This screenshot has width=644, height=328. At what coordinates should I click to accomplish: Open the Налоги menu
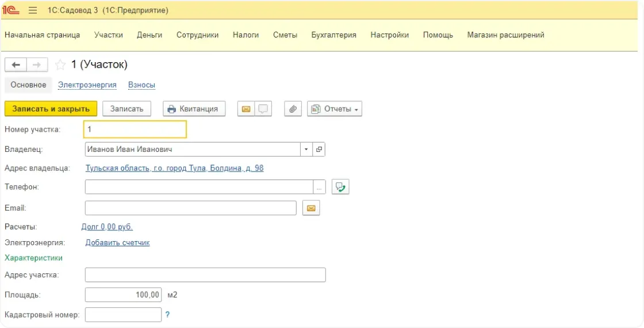coord(246,35)
